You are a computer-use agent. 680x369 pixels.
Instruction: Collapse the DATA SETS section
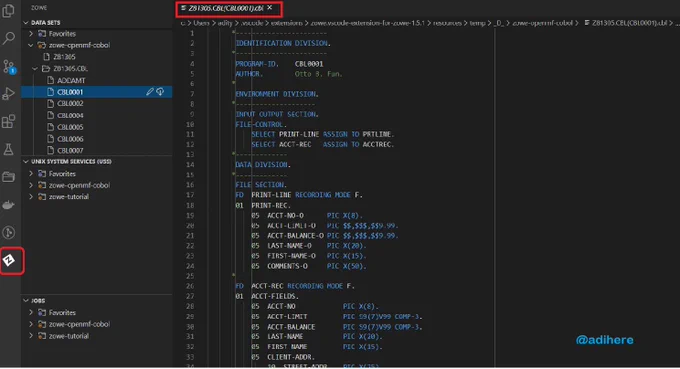[26, 23]
